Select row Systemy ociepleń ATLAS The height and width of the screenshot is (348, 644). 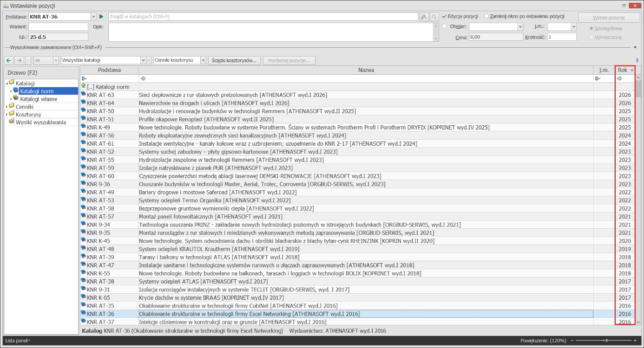pos(358,281)
